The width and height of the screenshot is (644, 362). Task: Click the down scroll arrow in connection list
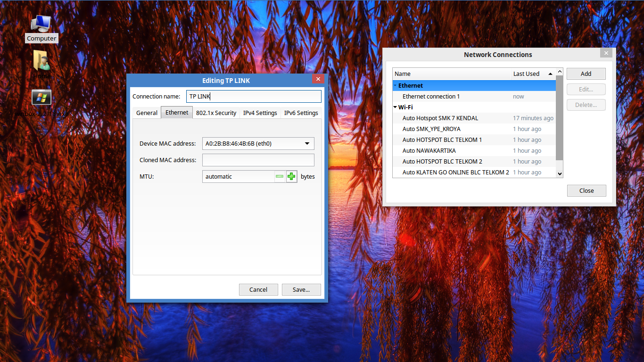coord(560,174)
